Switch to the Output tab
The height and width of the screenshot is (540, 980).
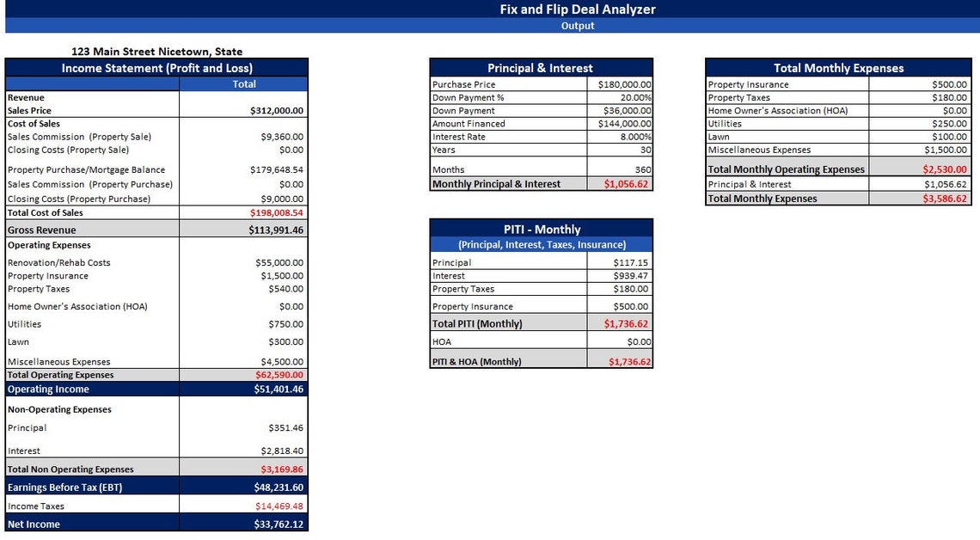click(577, 25)
